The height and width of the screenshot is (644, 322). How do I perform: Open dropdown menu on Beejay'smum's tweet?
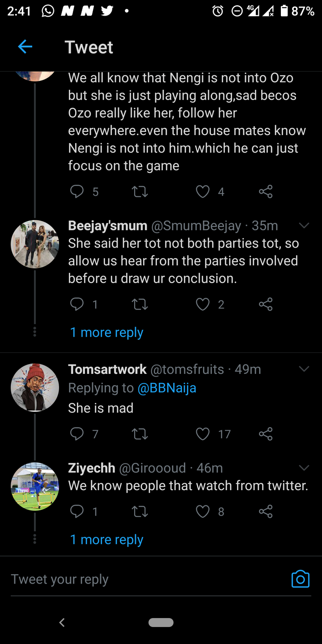coord(304,226)
